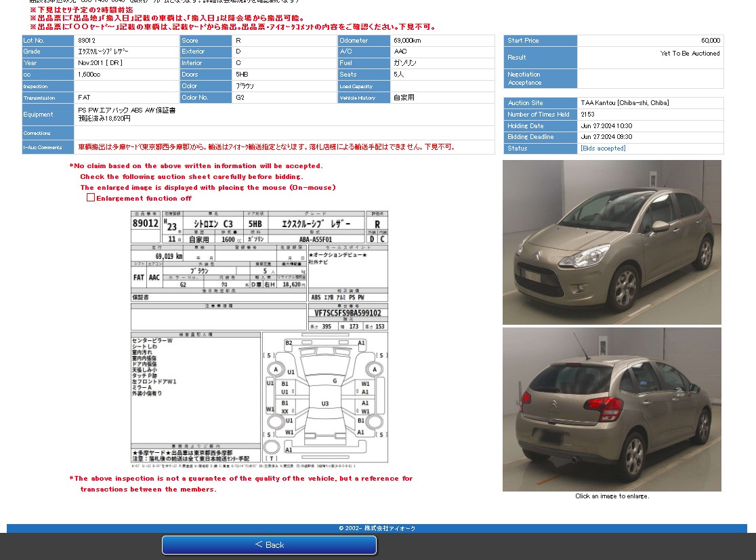Select the Score value R
Image resolution: width=756 pixels, height=560 pixels.
coord(238,41)
